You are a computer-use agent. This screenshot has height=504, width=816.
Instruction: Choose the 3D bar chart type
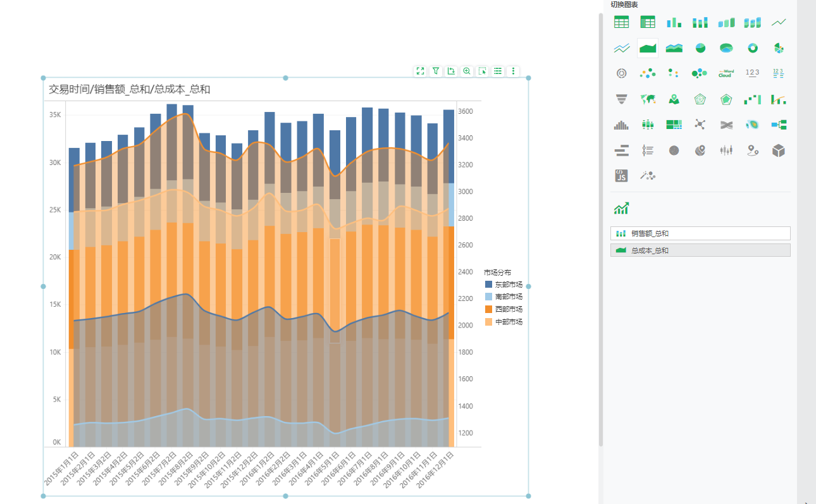726,22
